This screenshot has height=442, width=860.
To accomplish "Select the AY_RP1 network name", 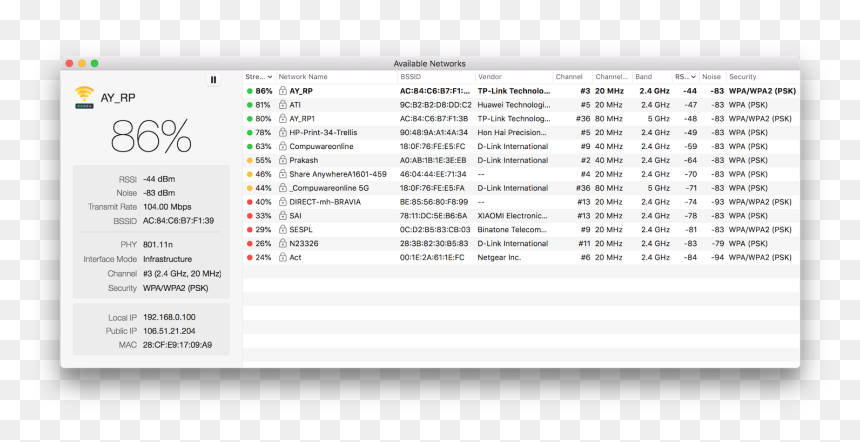I will [302, 118].
